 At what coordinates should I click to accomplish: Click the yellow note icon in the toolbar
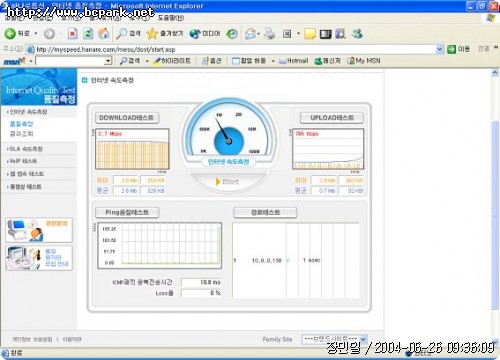coord(310,34)
